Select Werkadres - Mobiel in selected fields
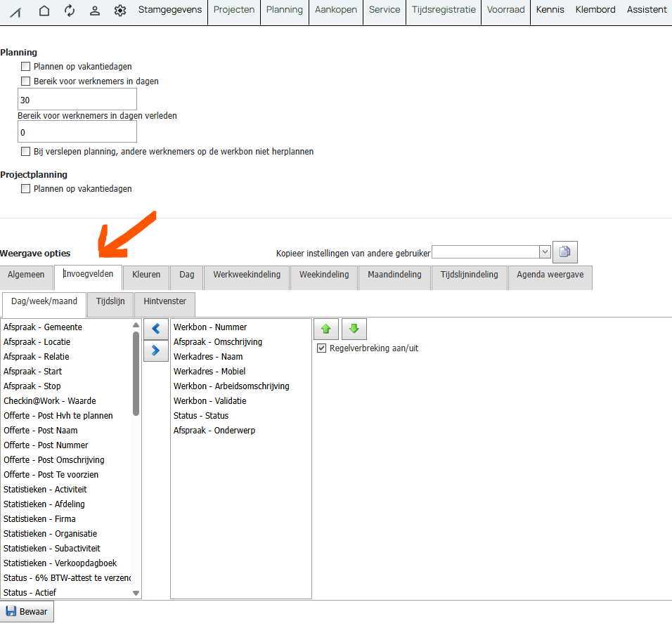The image size is (672, 628). [x=209, y=371]
